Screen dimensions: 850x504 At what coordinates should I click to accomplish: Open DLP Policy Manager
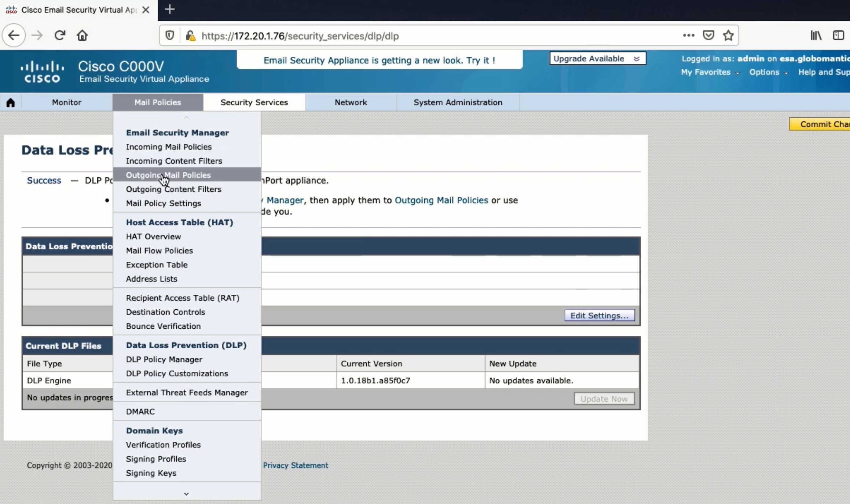point(164,359)
